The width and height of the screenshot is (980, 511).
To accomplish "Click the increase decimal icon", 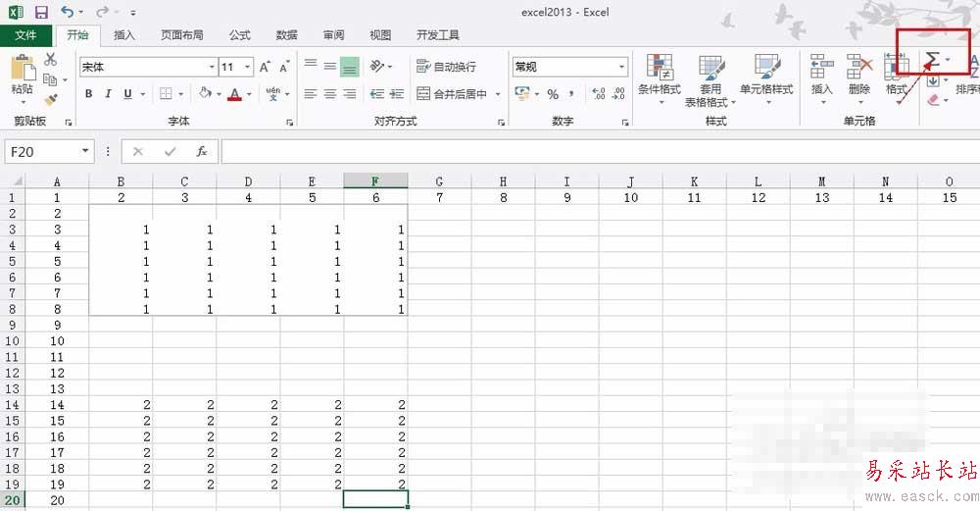I will 598,94.
